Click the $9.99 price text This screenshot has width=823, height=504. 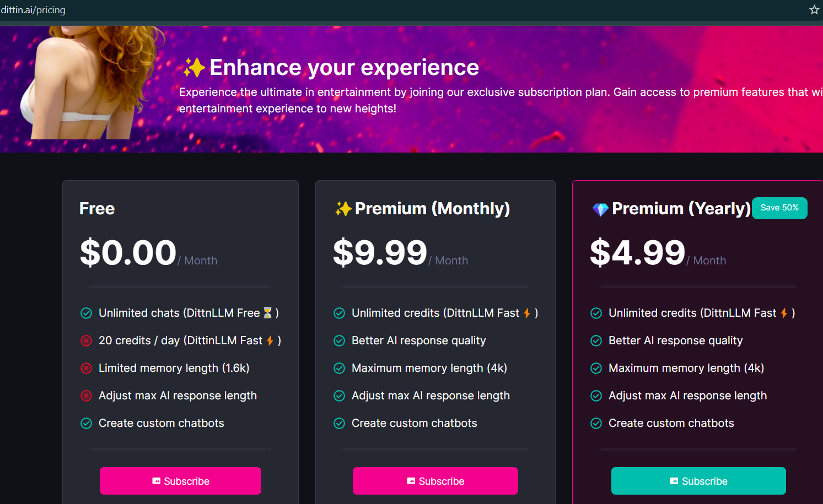pos(380,253)
